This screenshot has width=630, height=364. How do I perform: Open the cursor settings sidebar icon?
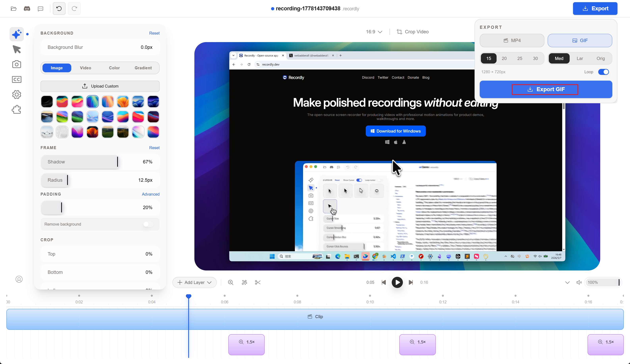16,49
